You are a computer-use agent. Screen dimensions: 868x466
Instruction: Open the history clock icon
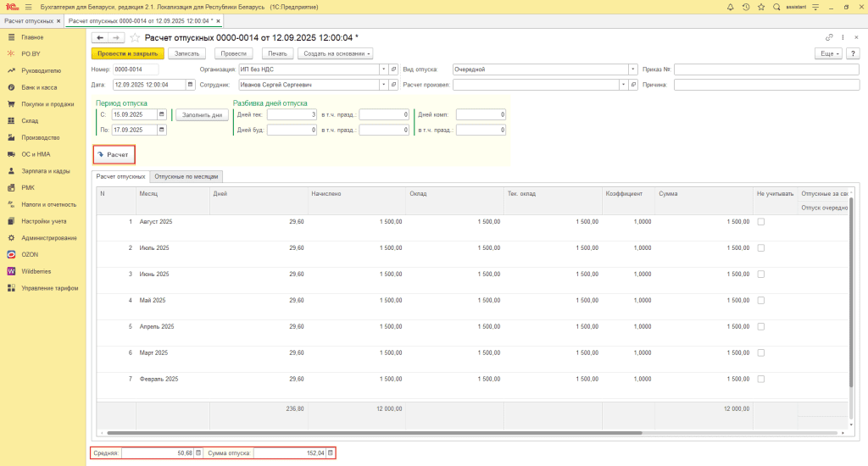(744, 7)
